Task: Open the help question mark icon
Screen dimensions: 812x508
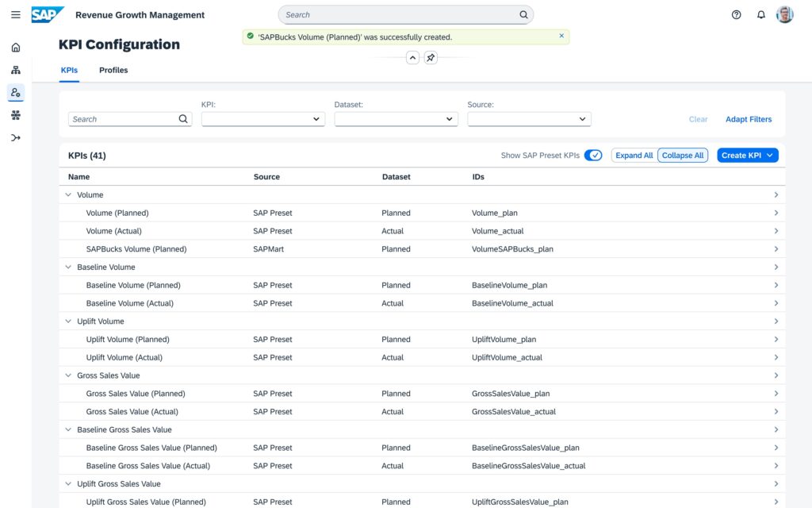Action: [x=736, y=14]
